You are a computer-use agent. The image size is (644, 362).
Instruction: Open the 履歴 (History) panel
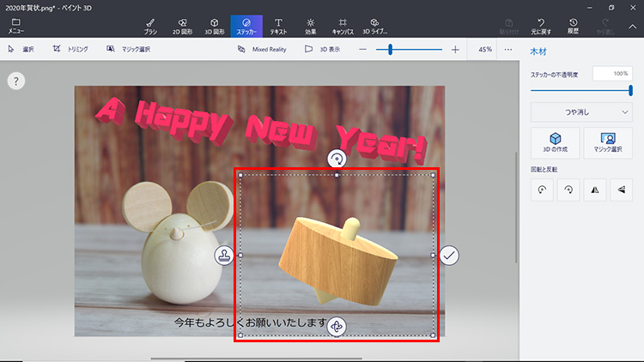(x=573, y=25)
